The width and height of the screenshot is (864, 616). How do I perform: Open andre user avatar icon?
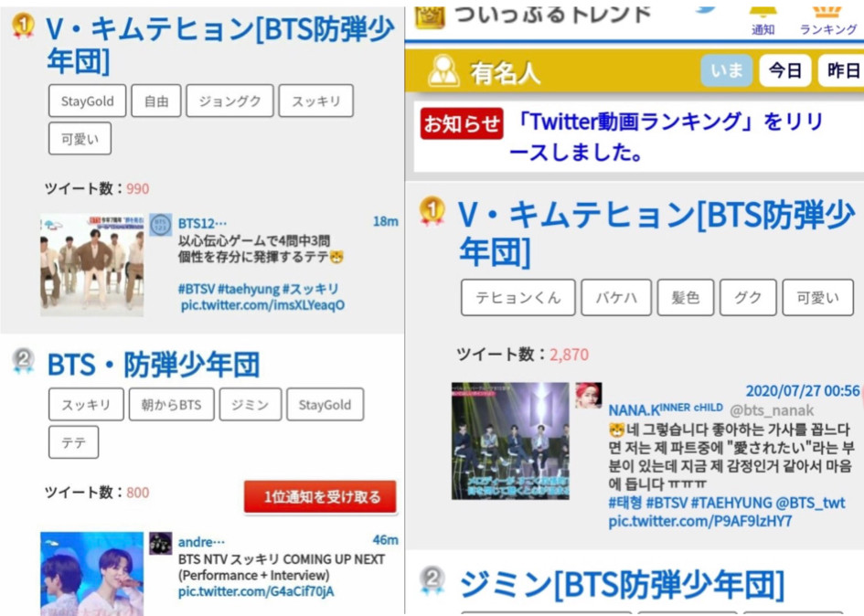[x=161, y=543]
